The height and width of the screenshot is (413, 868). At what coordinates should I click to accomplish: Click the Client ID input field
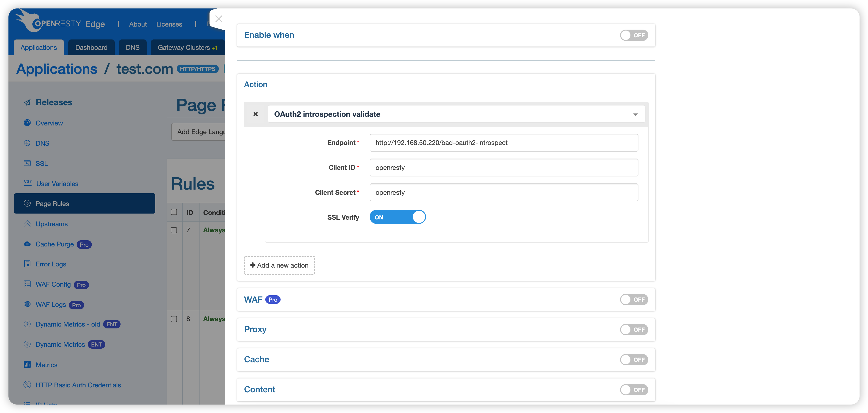pos(503,167)
